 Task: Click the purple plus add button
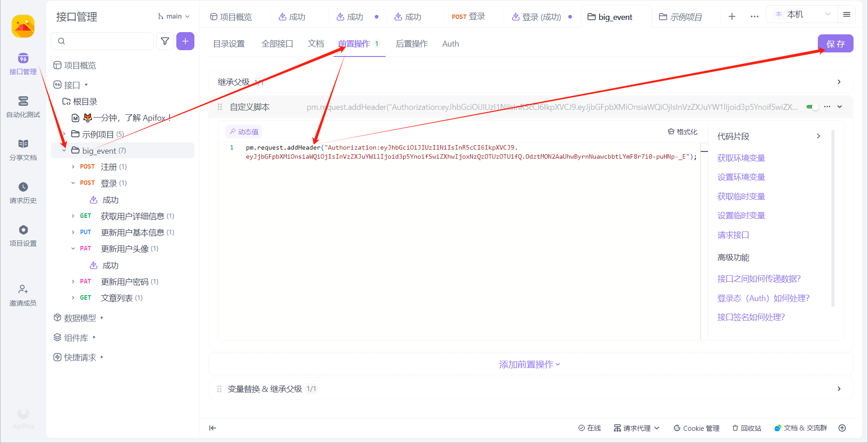click(x=185, y=41)
